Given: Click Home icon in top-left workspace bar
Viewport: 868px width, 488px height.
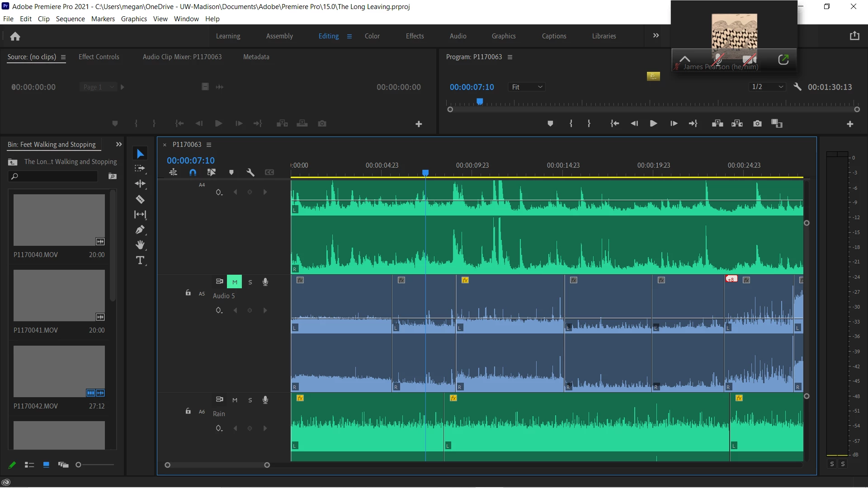Looking at the screenshot, I should tap(15, 36).
